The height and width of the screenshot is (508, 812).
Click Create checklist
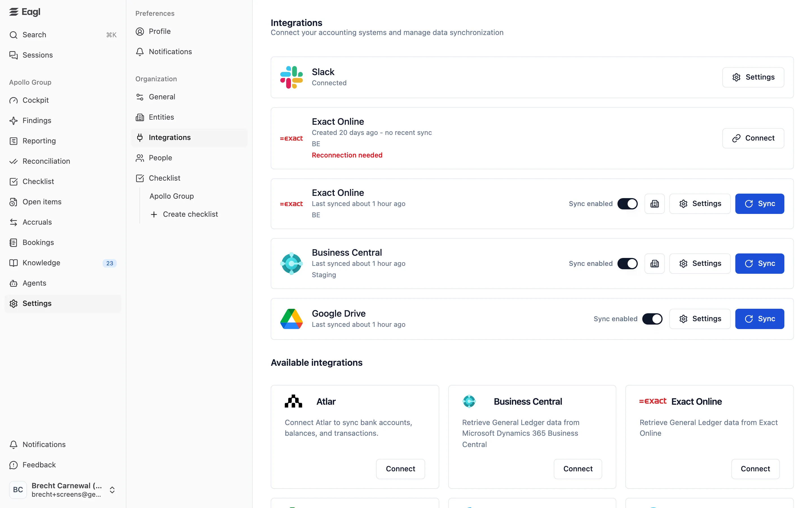[x=184, y=214]
